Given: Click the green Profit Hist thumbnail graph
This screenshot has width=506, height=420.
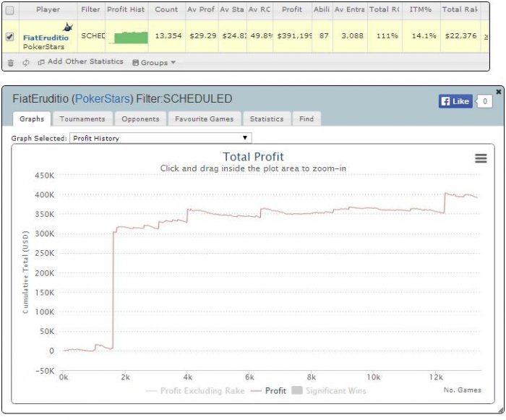Looking at the screenshot, I should point(128,38).
